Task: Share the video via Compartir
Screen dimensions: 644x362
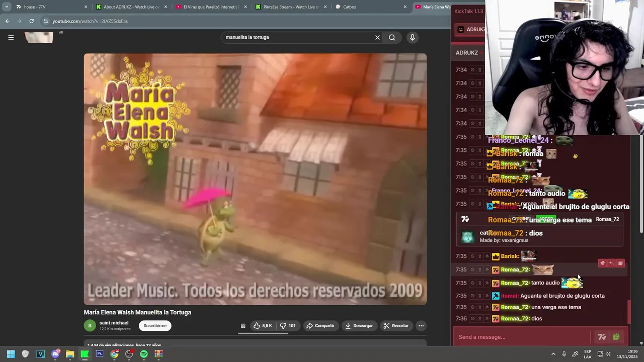Action: 320,326
